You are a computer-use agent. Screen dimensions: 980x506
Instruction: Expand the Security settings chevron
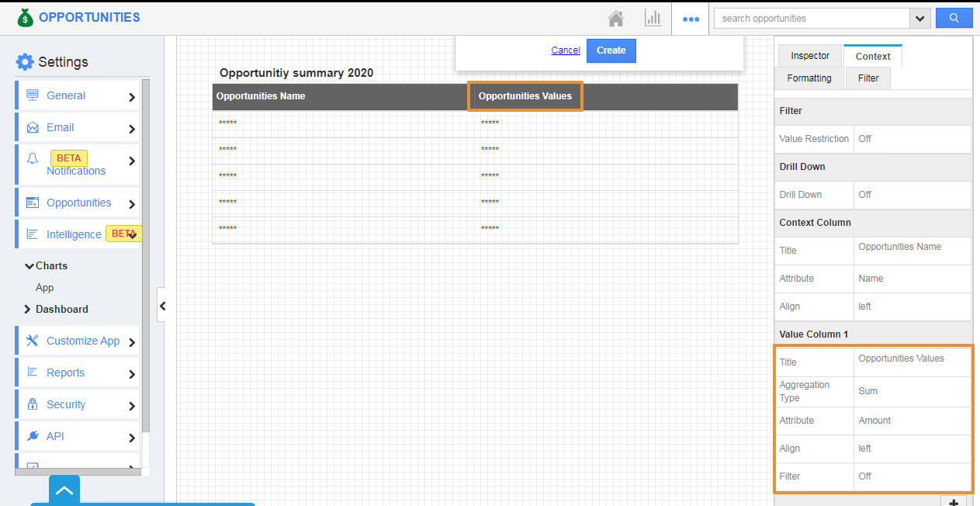click(x=132, y=406)
